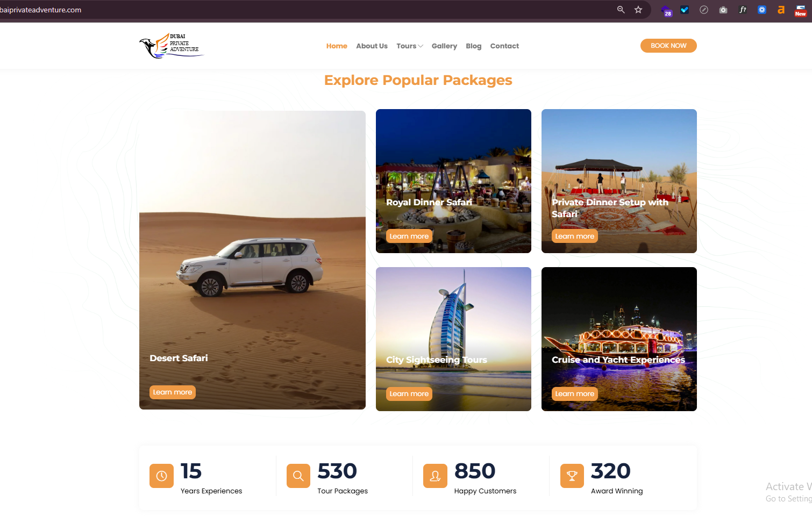Bookmark this page with the star icon

(x=638, y=10)
